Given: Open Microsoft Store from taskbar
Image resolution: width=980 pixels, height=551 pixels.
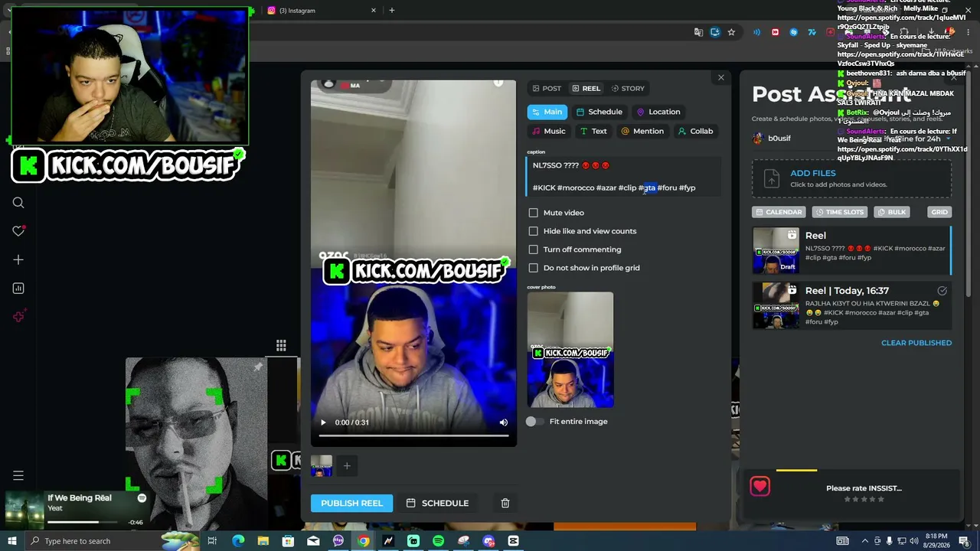Looking at the screenshot, I should click(288, 541).
